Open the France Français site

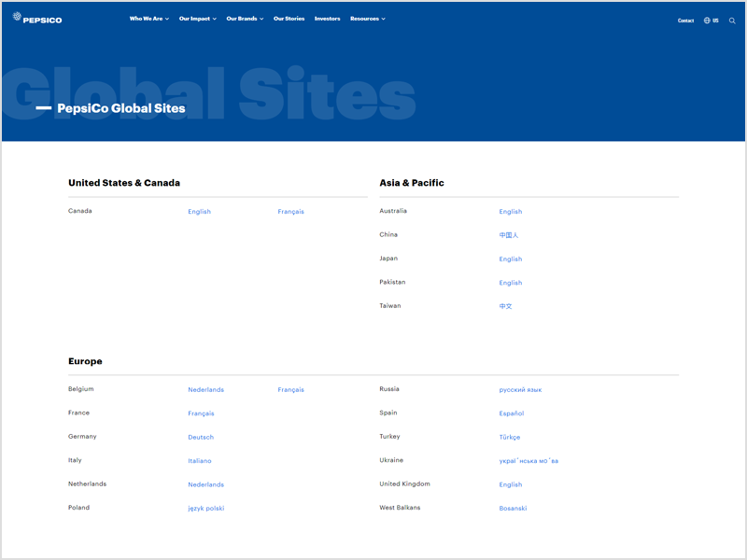(x=201, y=413)
